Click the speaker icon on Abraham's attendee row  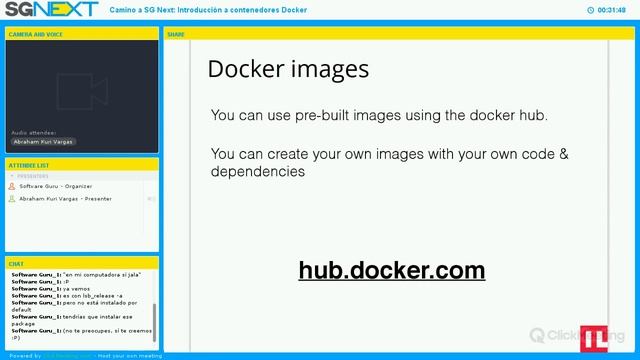point(151,199)
